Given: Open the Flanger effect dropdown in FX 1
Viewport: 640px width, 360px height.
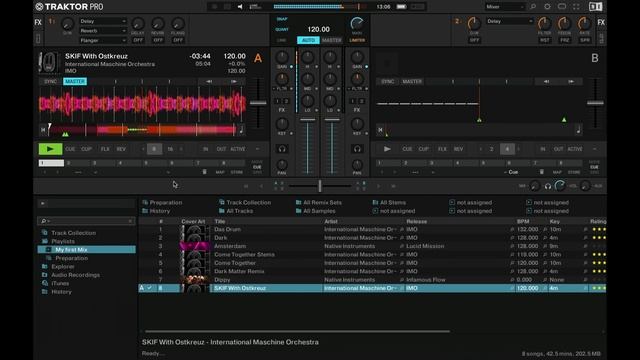Looking at the screenshot, I should [102, 40].
